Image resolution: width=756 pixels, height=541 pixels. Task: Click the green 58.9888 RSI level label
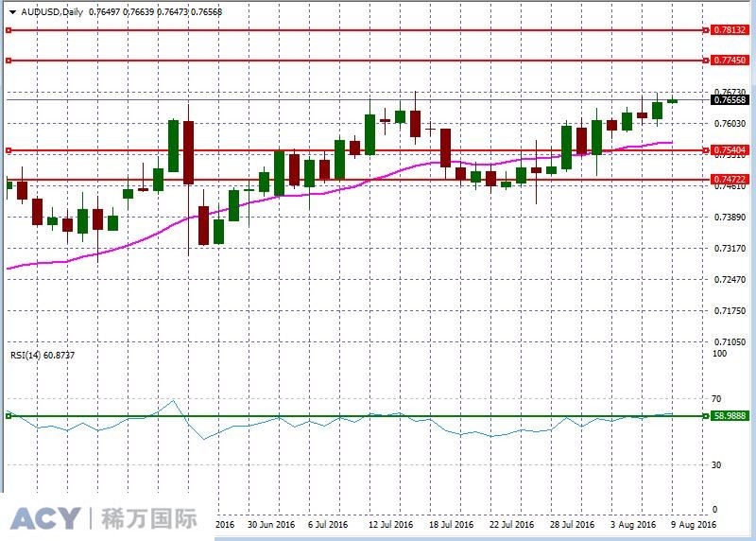(730, 415)
